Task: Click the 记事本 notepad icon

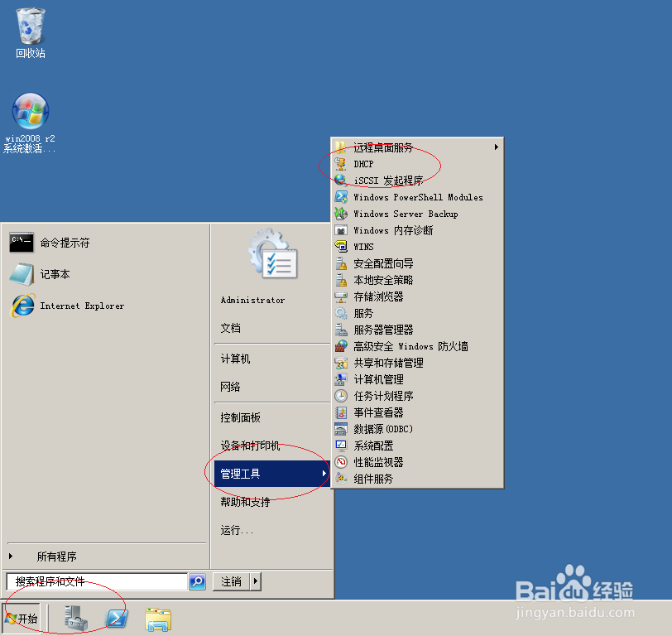Action: point(22,274)
